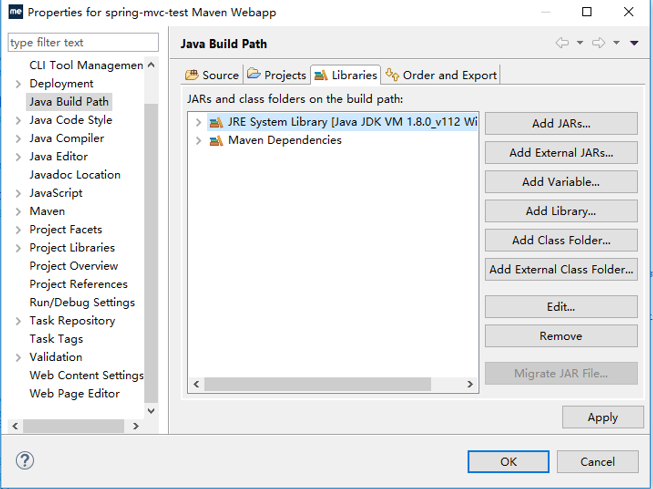Screen dimensions: 653x489
Task: Switch to the Projects tab
Action: (x=277, y=75)
